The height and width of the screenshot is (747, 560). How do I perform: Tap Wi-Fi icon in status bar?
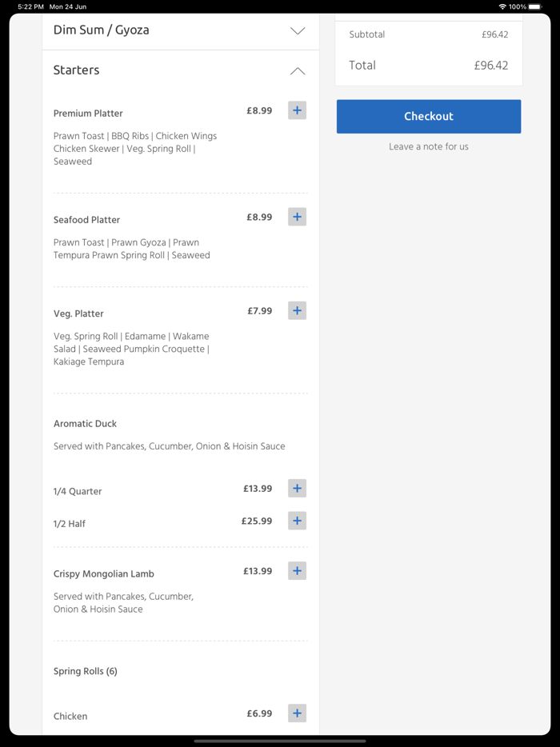pyautogui.click(x=502, y=6)
